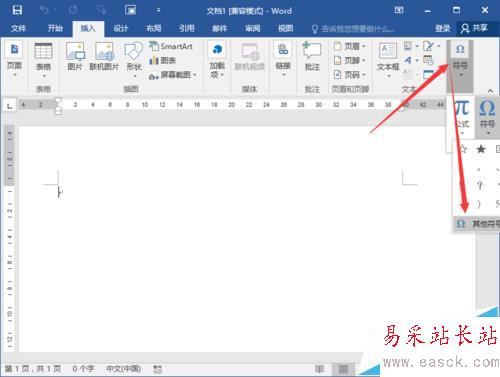Click the 共享 share button
Screen dimensions: 500x377
(x=474, y=28)
